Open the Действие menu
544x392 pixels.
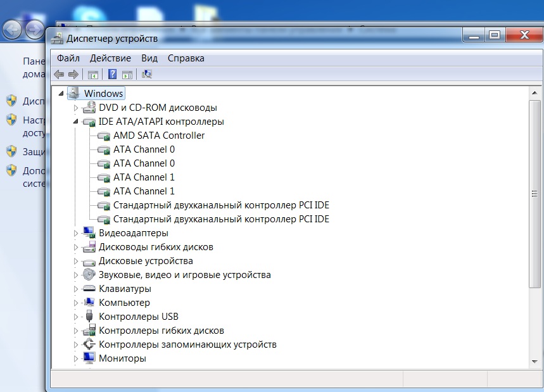coord(110,58)
